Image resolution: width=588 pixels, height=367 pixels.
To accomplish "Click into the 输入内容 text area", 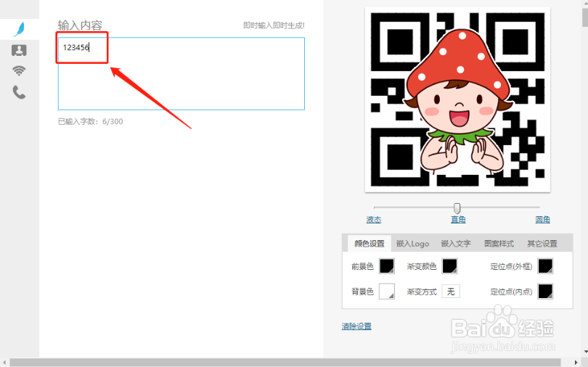I will coord(181,73).
